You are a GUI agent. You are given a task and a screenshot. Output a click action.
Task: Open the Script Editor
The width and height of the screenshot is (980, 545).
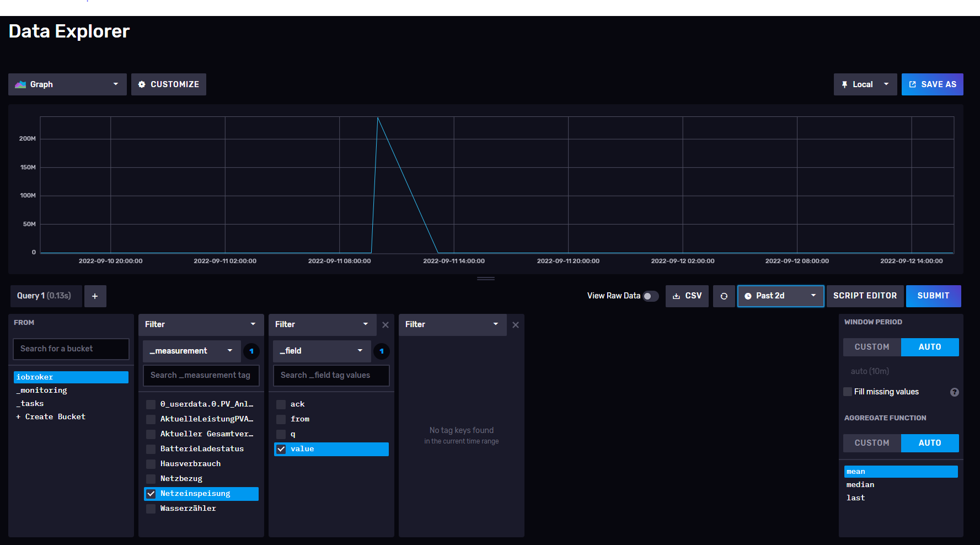tap(865, 296)
